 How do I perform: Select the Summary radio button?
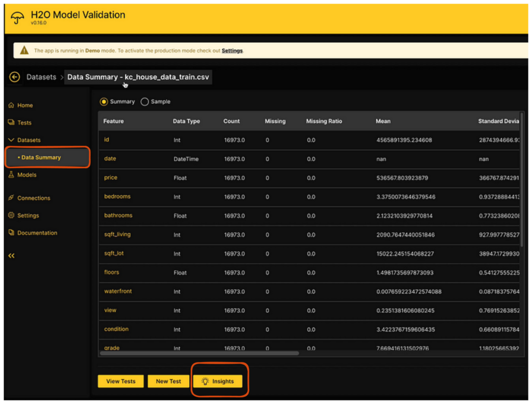pyautogui.click(x=104, y=102)
